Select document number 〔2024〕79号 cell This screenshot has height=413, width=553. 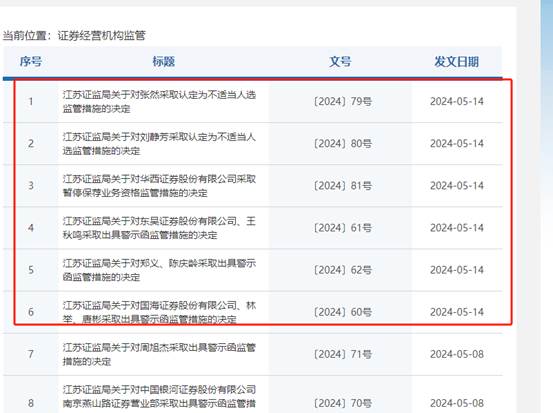(x=342, y=102)
